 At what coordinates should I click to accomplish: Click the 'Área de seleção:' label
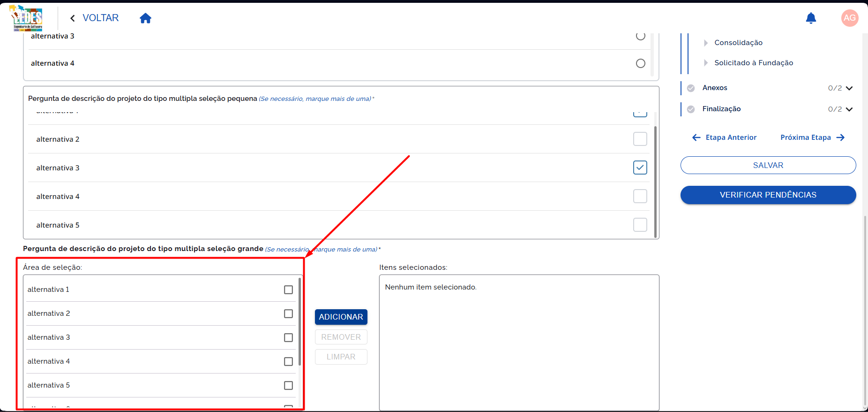tap(52, 267)
